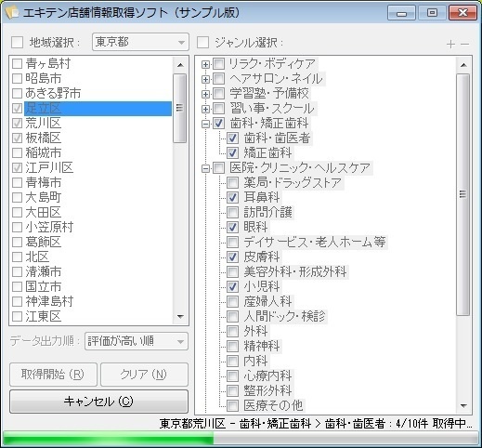Select the 医療その他 tree item
The image size is (482, 448).
pyautogui.click(x=273, y=405)
